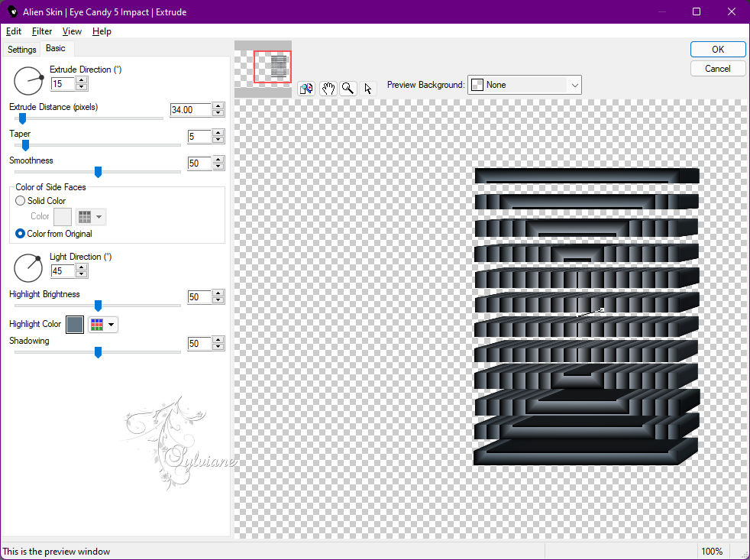Decrease Taper with down spinner
This screenshot has height=560, width=750.
click(218, 140)
